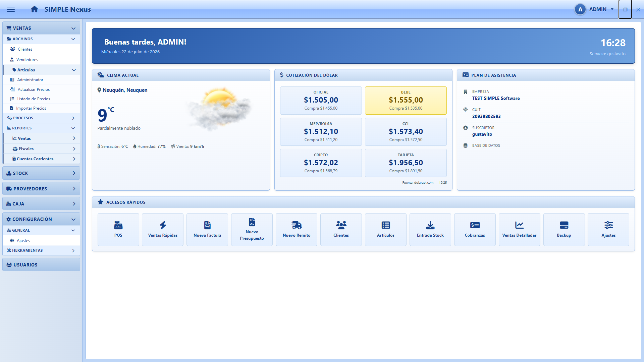
Task: Select the TARJETA rate card
Action: click(x=406, y=163)
